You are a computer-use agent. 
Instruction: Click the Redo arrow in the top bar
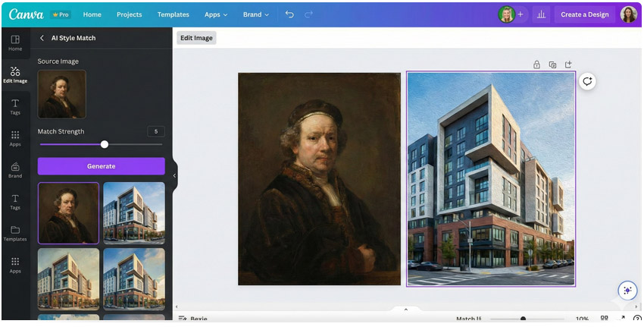coord(308,14)
